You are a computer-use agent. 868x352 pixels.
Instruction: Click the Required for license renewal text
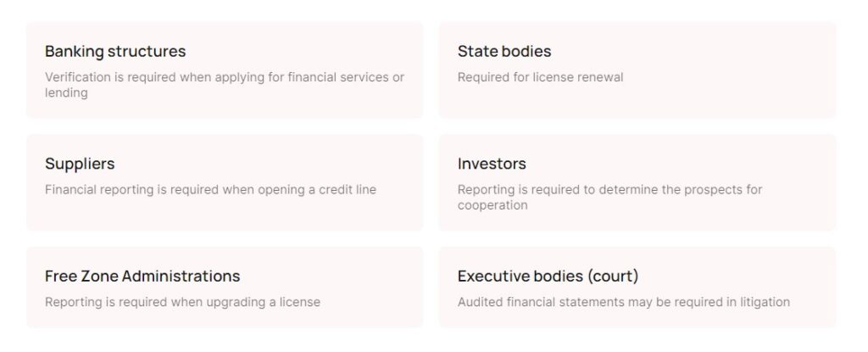540,77
